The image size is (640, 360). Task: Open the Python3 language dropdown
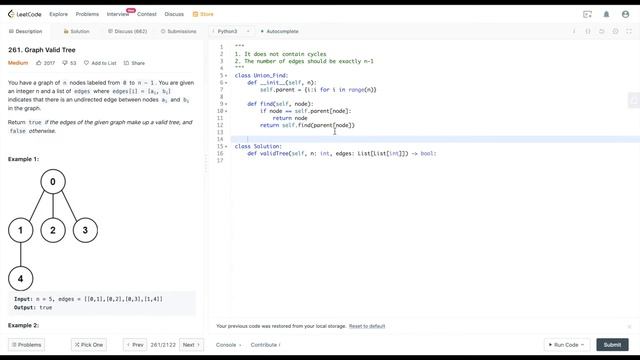tap(231, 31)
